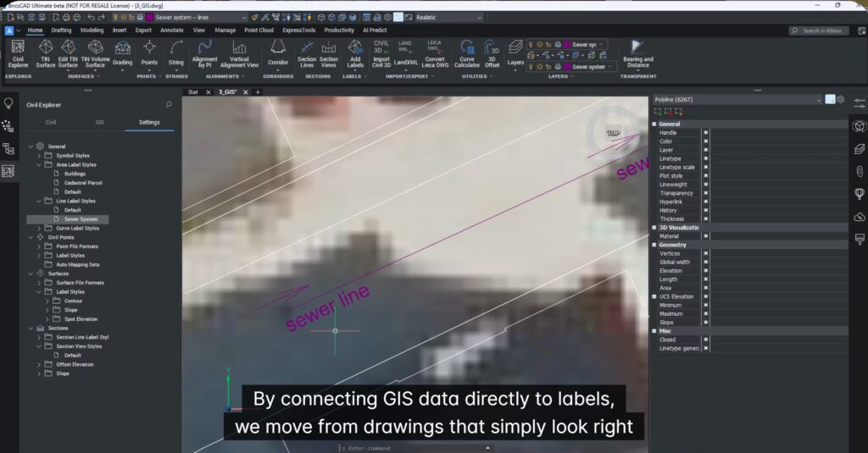Switch to GIS tab in Civil Explorer
868x453 pixels.
click(100, 122)
